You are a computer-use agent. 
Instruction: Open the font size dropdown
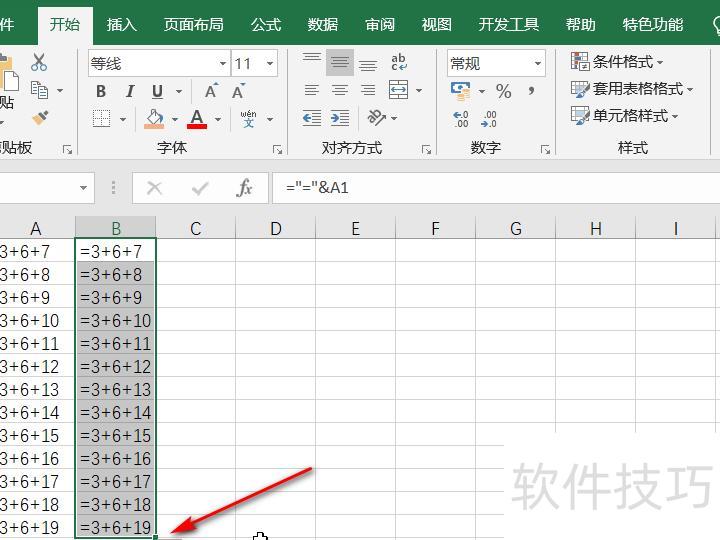[270, 63]
